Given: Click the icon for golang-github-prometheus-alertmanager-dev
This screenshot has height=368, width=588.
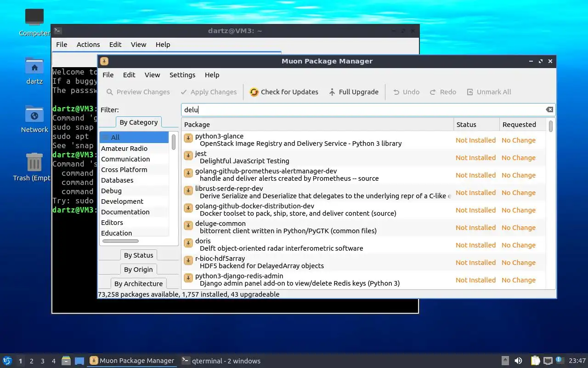Looking at the screenshot, I should tap(188, 173).
